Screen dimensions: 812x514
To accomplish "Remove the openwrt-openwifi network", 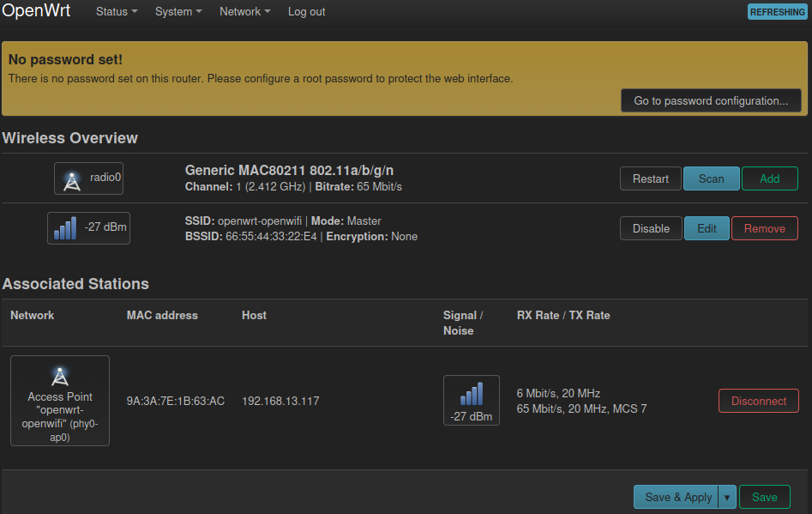I will (x=764, y=228).
